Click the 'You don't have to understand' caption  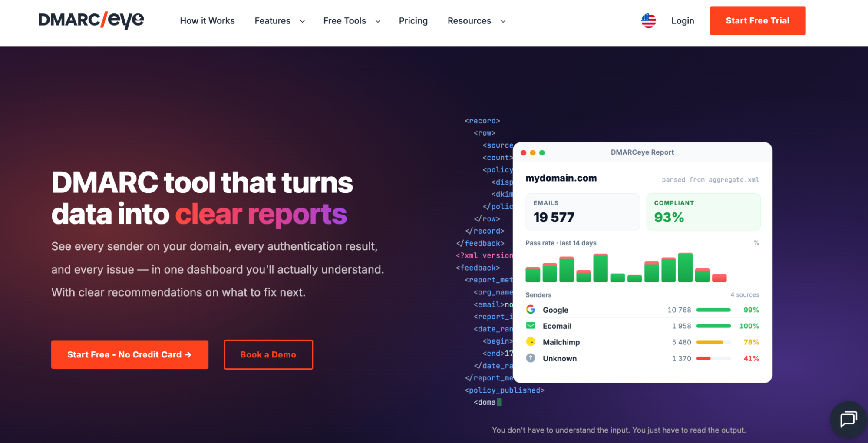pyautogui.click(x=619, y=430)
